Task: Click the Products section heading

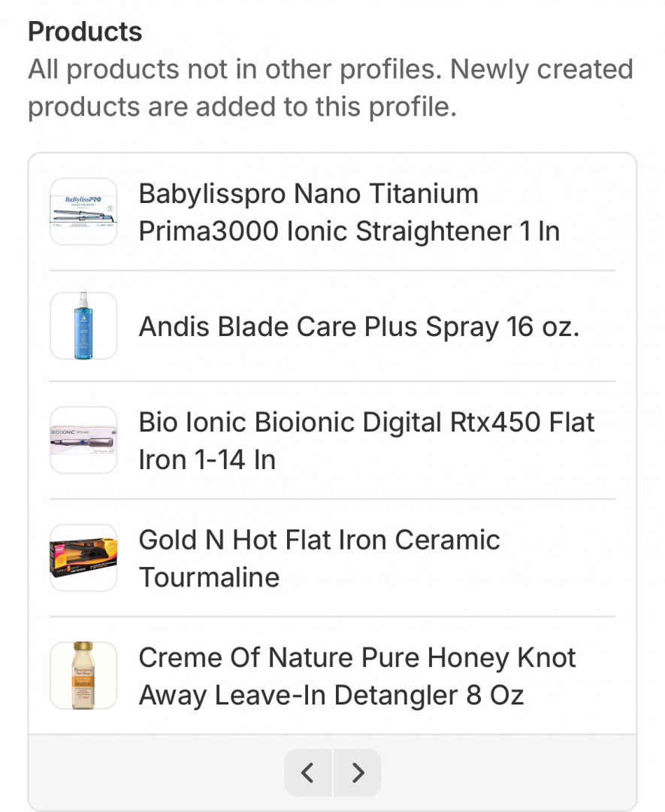Action: point(85,32)
